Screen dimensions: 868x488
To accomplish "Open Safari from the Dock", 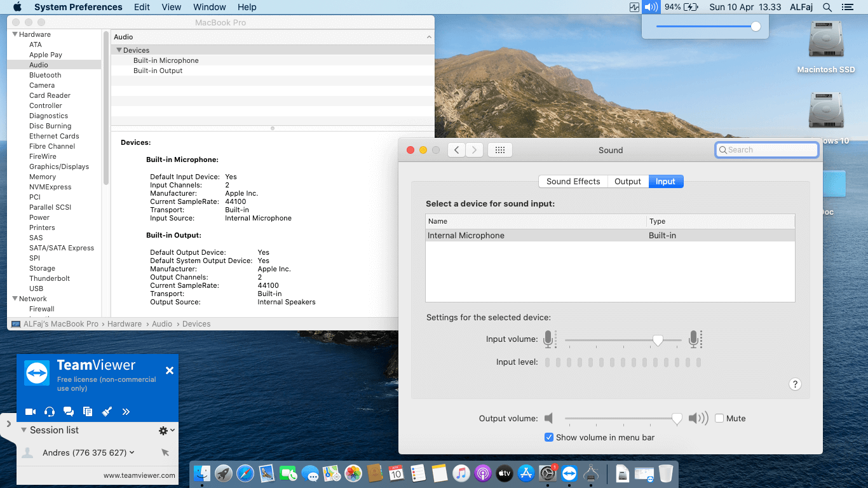I will tap(245, 473).
